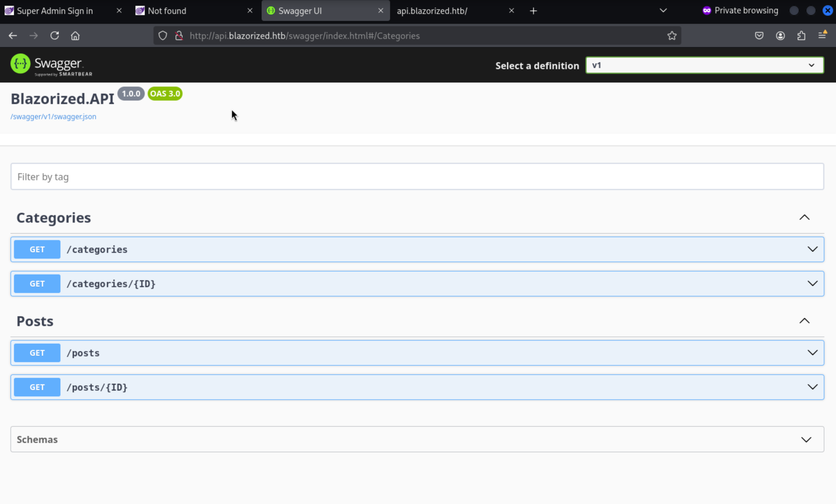The width and height of the screenshot is (836, 504).
Task: Click the OAS 3.0 badge
Action: pos(165,94)
